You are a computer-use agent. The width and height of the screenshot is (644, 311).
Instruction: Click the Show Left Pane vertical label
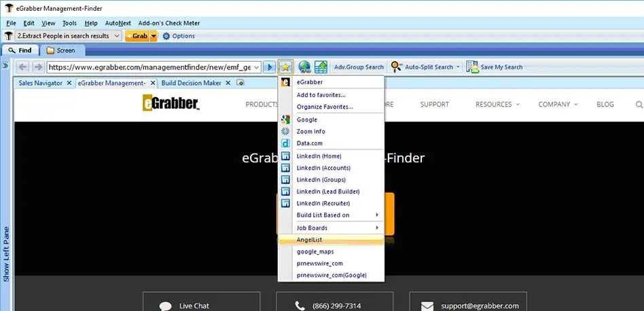point(5,253)
